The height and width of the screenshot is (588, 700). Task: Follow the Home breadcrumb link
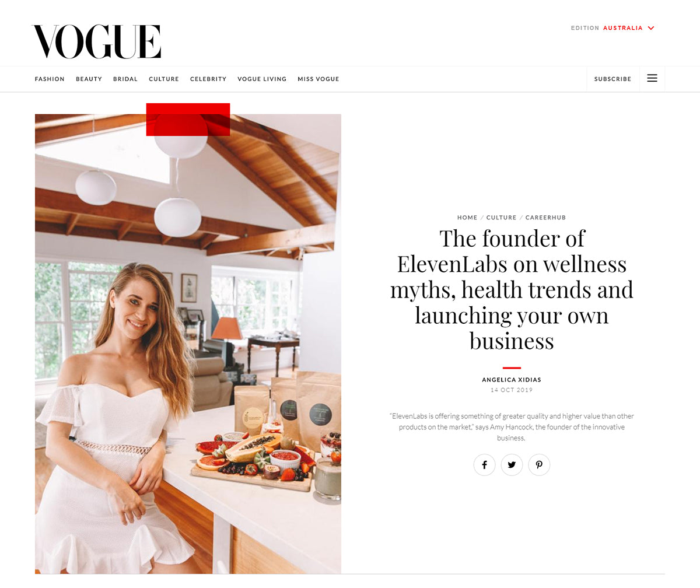coord(467,218)
